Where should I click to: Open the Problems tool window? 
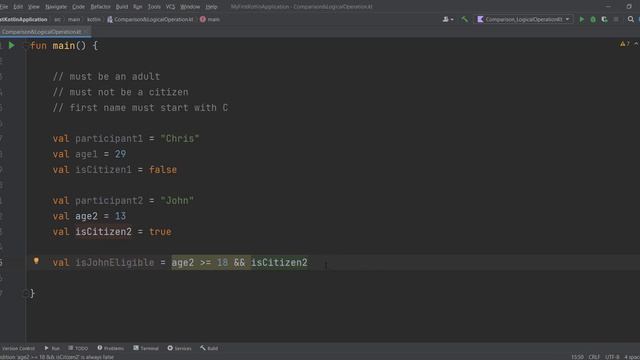coord(111,348)
